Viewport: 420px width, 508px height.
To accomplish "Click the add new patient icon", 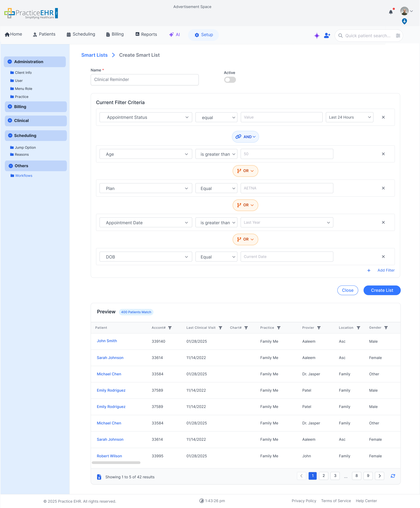I will pos(327,36).
